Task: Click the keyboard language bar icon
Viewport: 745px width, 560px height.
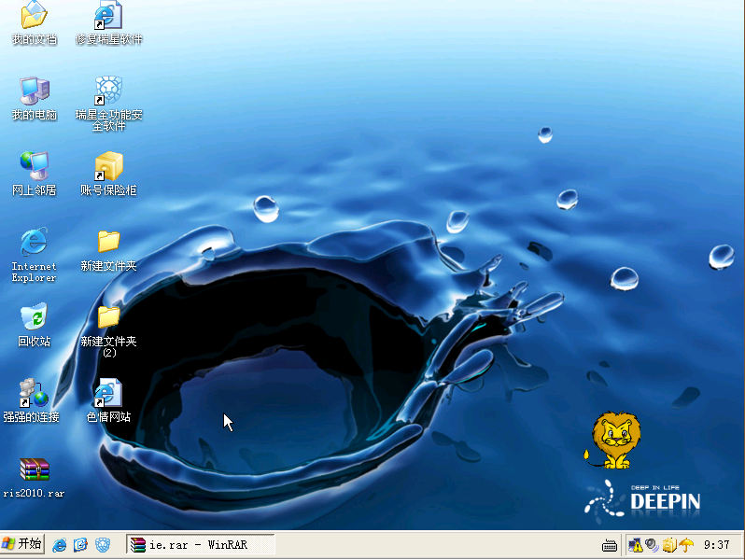Action: tap(609, 546)
